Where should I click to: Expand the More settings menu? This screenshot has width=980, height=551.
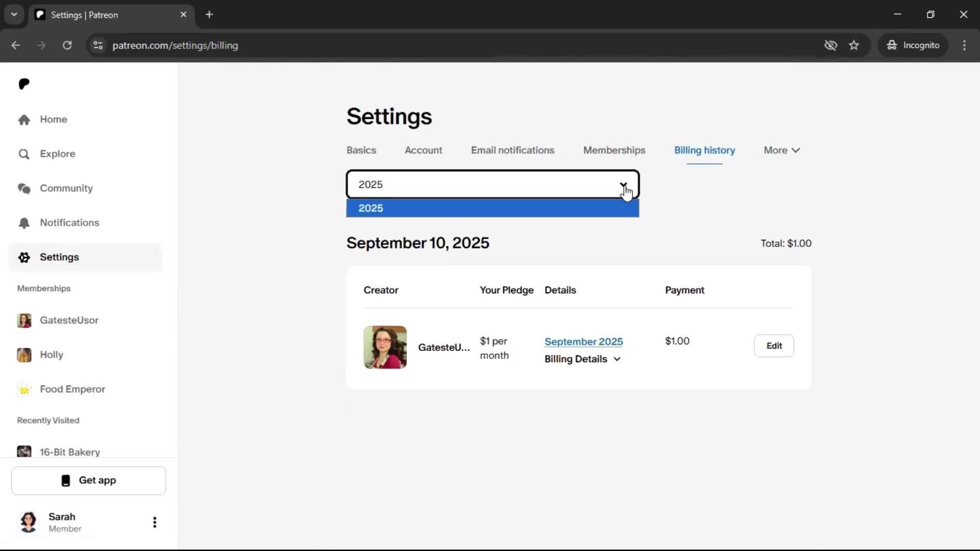(x=781, y=151)
